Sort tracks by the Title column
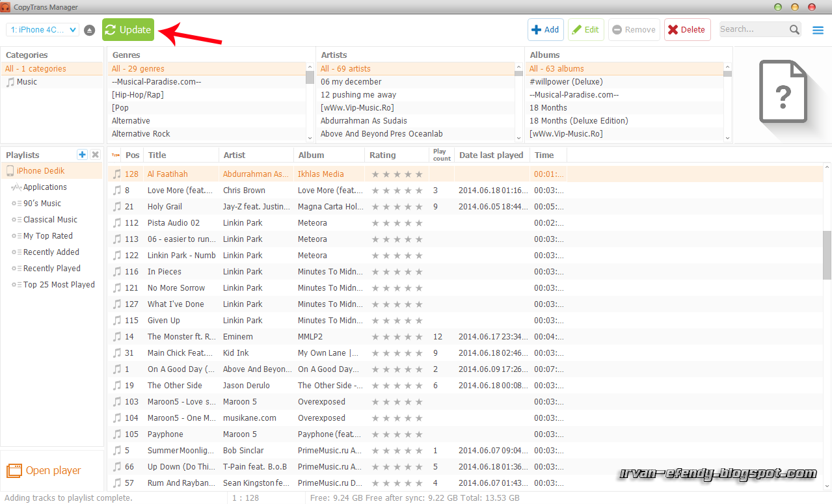 pos(181,155)
